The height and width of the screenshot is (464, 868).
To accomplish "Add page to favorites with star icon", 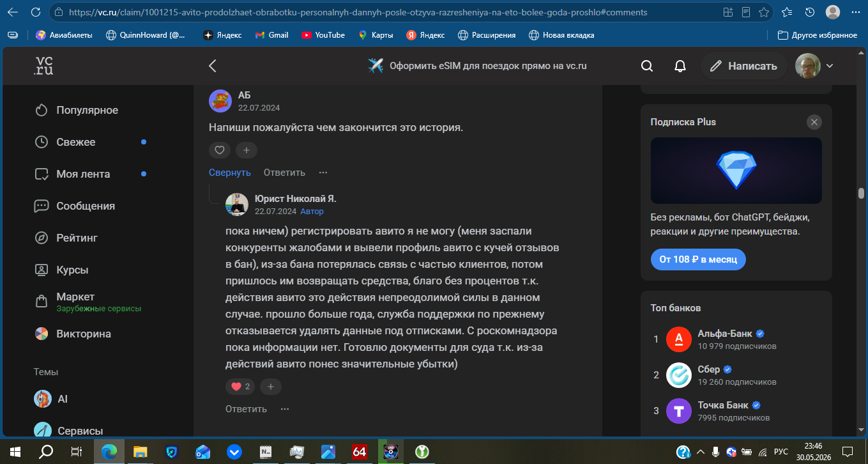I will point(763,12).
